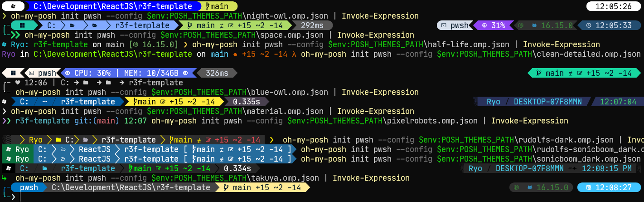Image resolution: width=644 pixels, height=202 pixels.
Task: Click the heart icon before 12:06
Action: click(x=18, y=83)
